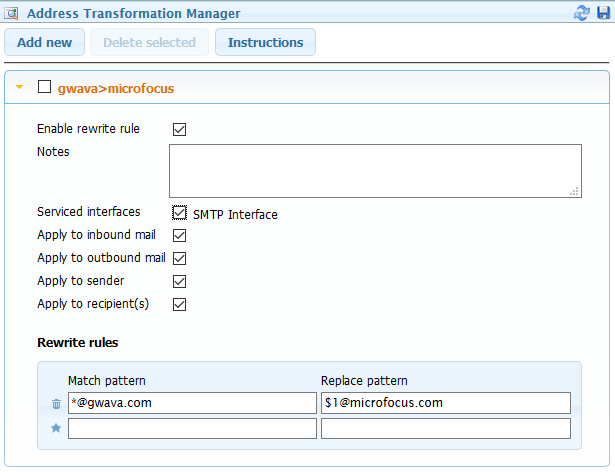Select the gwava>microfocus rule checkbox
615x472 pixels.
point(44,87)
